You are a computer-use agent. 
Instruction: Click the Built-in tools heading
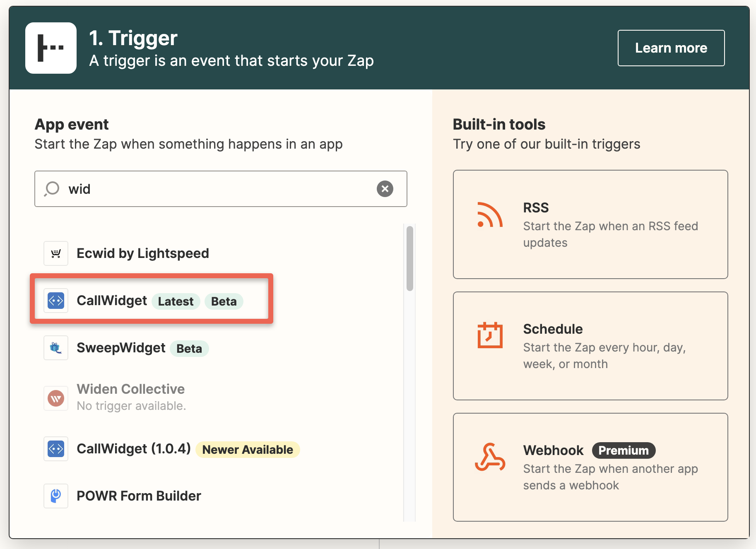pos(499,124)
